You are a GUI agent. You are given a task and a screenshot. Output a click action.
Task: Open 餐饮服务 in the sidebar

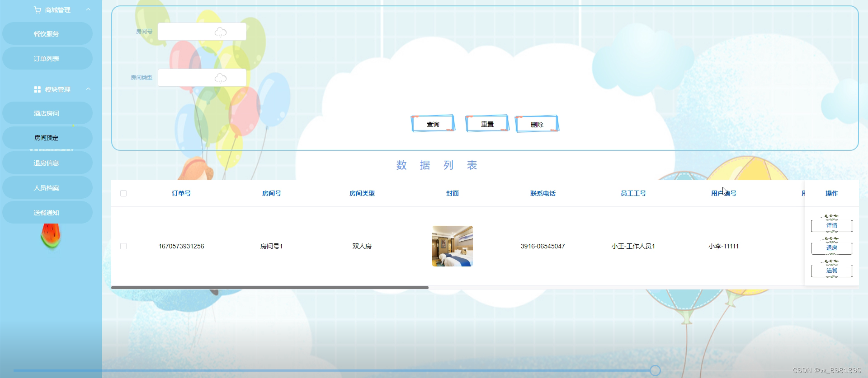47,34
